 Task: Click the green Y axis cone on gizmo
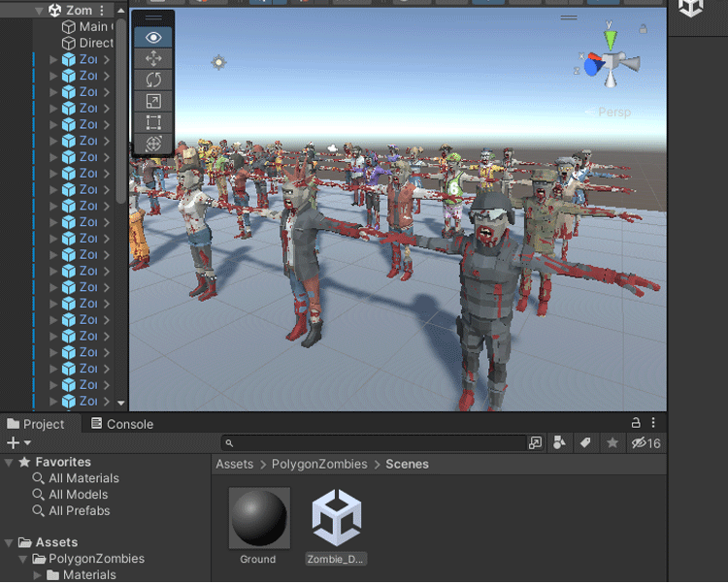[x=611, y=40]
